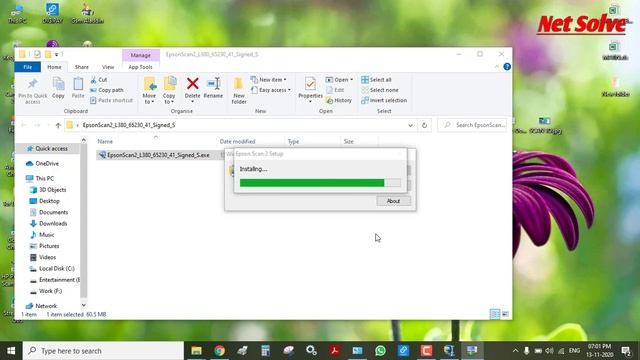Refresh the current folder
This screenshot has height=360, width=640.
pyautogui.click(x=424, y=125)
